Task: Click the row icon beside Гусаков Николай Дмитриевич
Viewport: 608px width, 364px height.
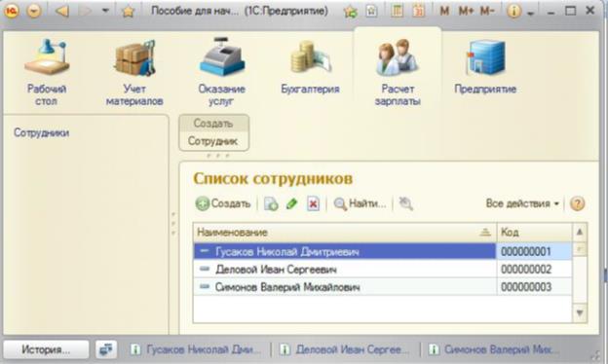Action: (x=204, y=251)
